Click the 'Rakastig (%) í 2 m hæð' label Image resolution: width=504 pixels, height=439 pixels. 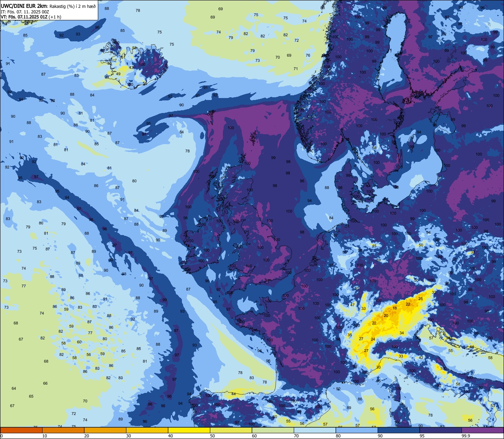coord(72,6)
